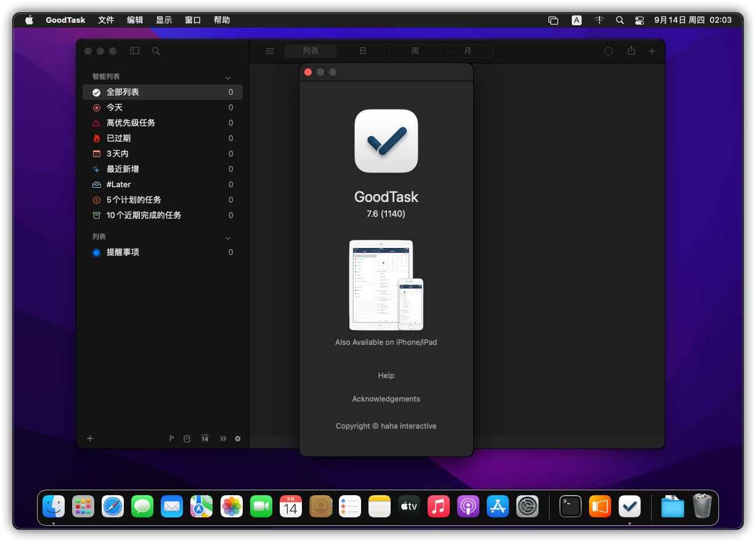Select the #Later smart list

[163, 185]
